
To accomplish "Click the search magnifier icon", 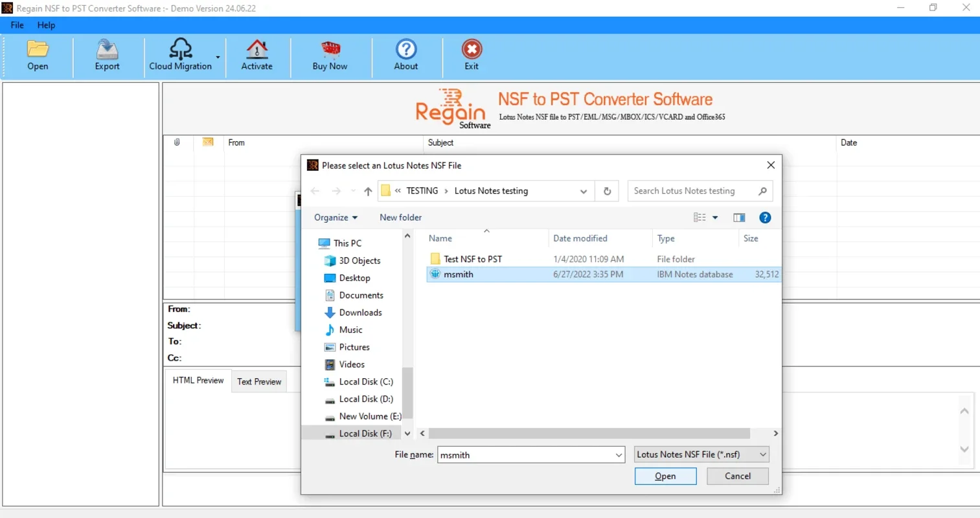I will pyautogui.click(x=763, y=191).
